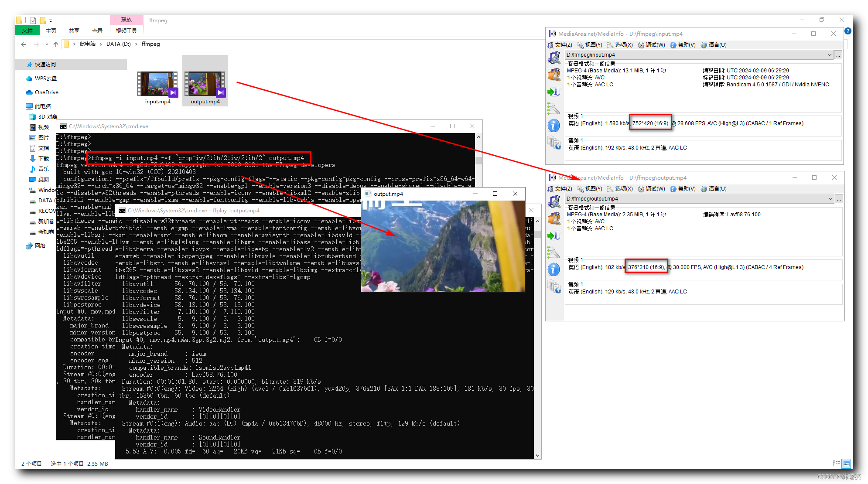Expand the recent locations dropdown in the address bar
Screen dimensions: 868x484
(47, 44)
